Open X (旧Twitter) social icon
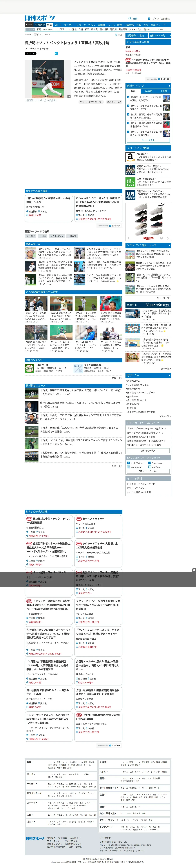Screen dimensions: 196x868 point(129,463)
